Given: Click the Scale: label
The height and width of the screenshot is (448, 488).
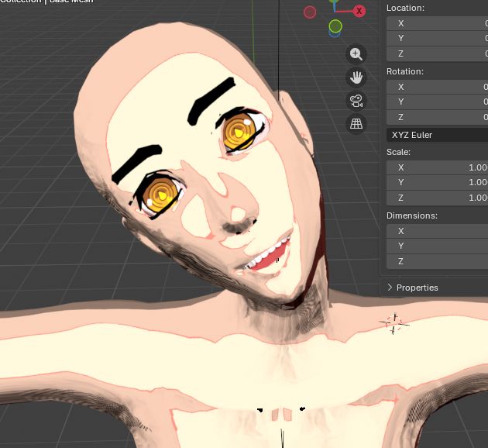Looking at the screenshot, I should pyautogui.click(x=398, y=152).
